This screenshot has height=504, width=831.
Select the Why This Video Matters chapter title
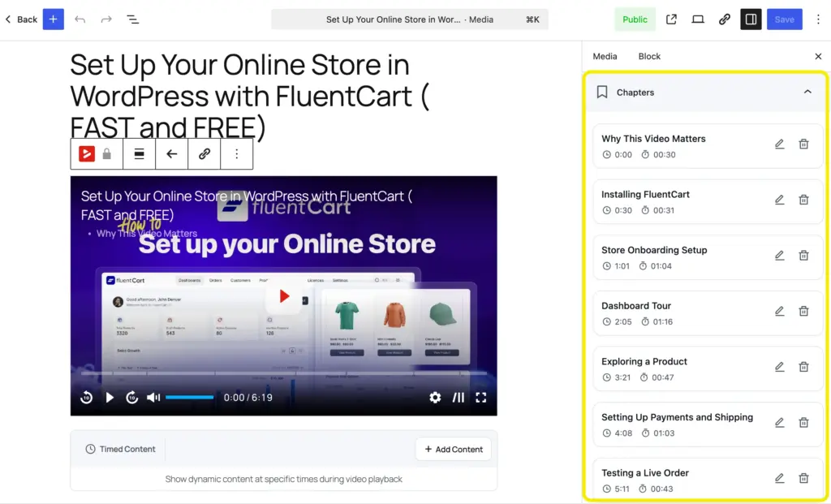(653, 139)
